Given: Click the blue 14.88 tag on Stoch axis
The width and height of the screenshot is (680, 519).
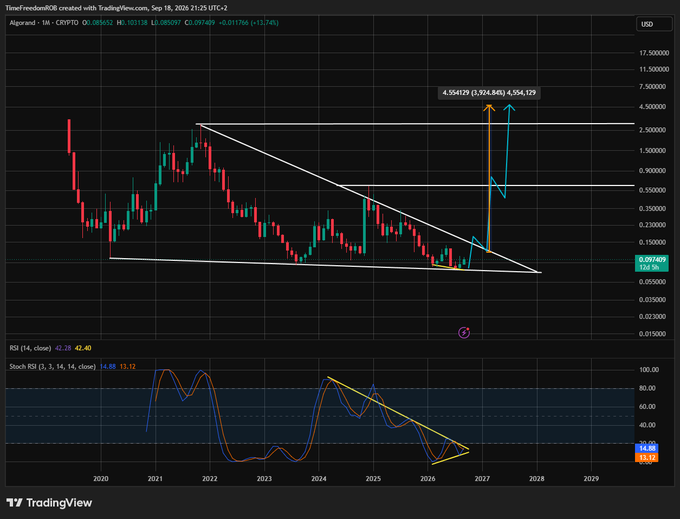Looking at the screenshot, I should pos(647,448).
